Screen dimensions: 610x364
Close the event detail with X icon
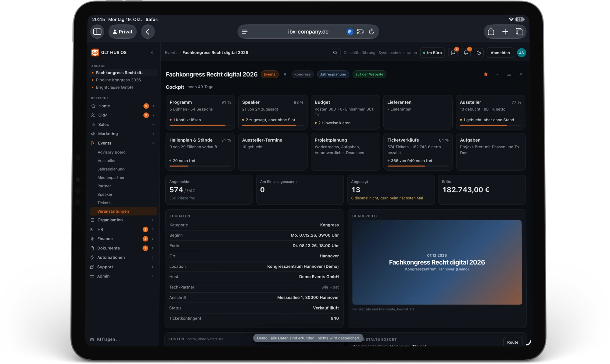(521, 74)
